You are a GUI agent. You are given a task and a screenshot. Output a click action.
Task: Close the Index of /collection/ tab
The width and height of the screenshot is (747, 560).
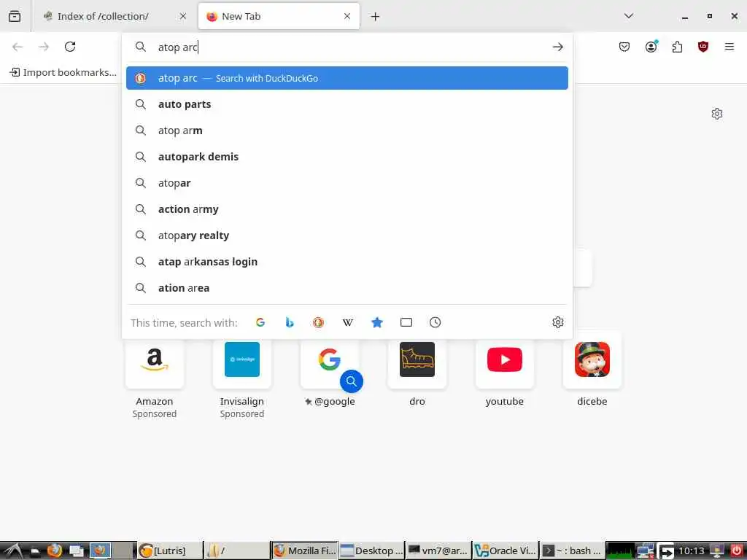point(183,16)
